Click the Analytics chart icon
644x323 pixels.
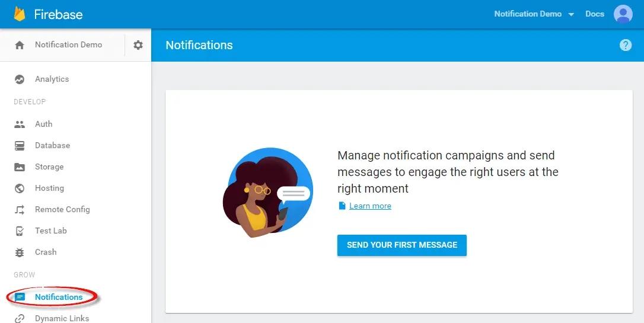pyautogui.click(x=20, y=79)
